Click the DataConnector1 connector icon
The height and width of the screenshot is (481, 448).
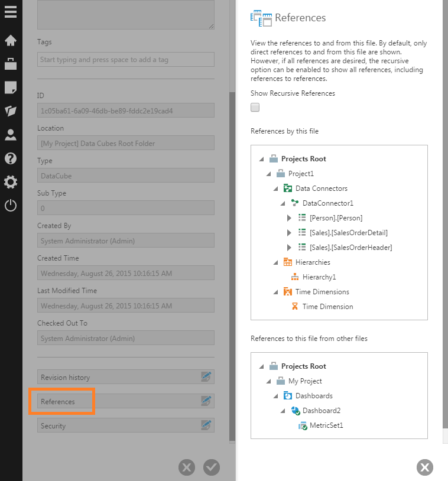(294, 203)
